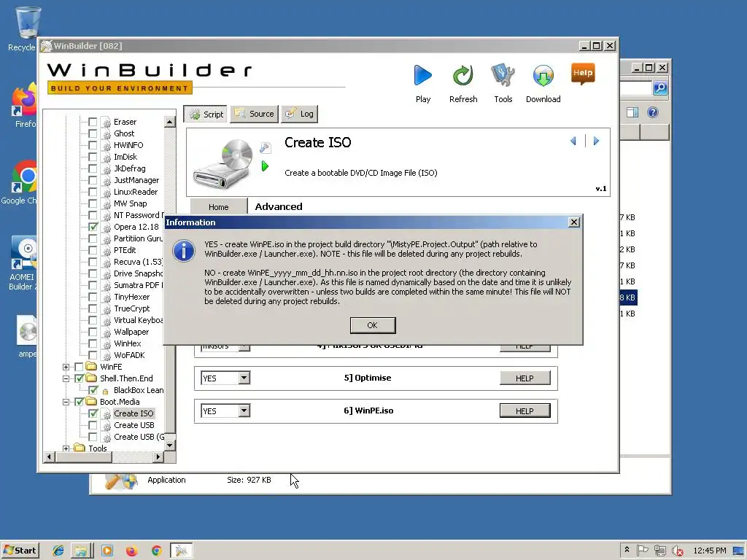Open the Tools toolbar icon
The height and width of the screenshot is (560, 747).
point(503,76)
